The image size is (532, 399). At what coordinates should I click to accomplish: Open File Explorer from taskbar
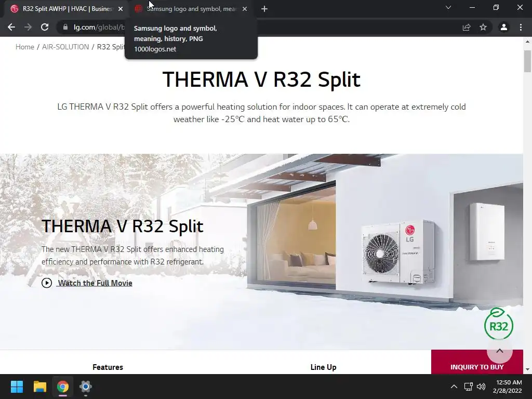click(39, 387)
